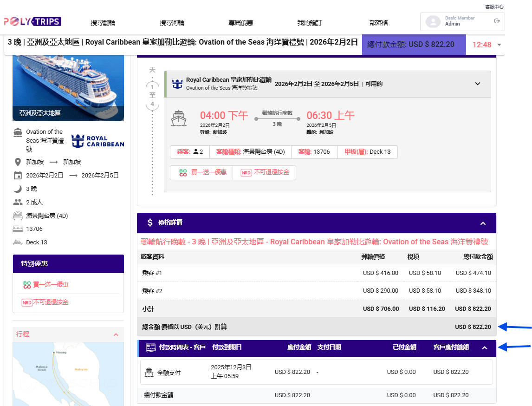532x406 pixels.
Task: Collapse the 付款時間表 payment schedule section
Action: (485, 347)
